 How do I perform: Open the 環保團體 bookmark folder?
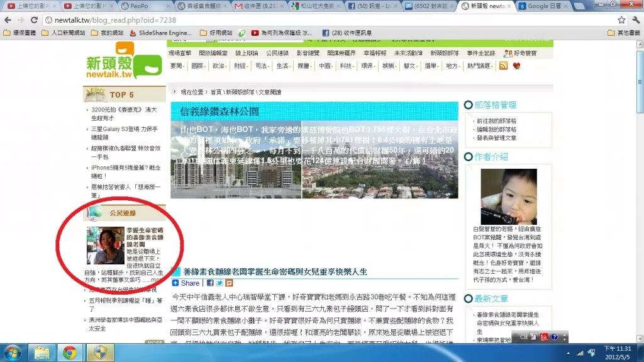(x=19, y=33)
